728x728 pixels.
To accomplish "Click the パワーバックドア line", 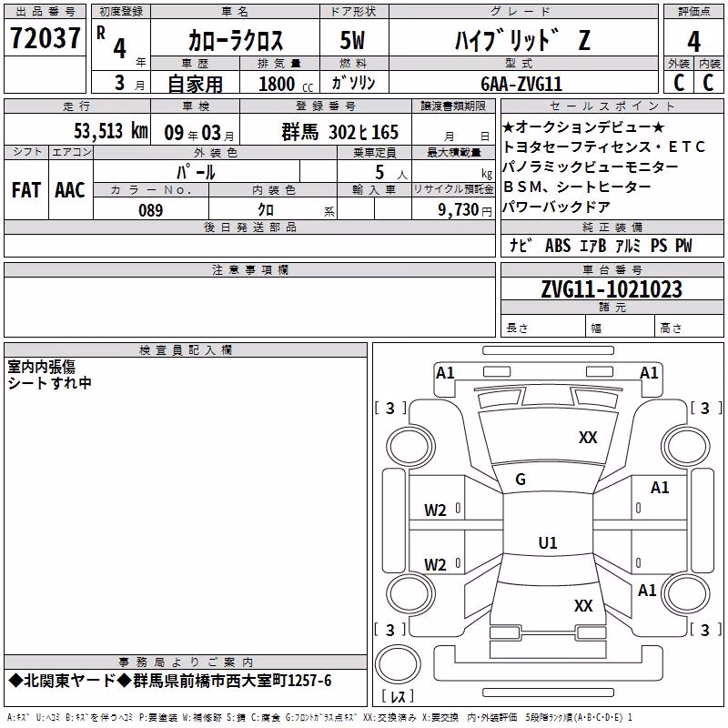I will click(x=556, y=207).
